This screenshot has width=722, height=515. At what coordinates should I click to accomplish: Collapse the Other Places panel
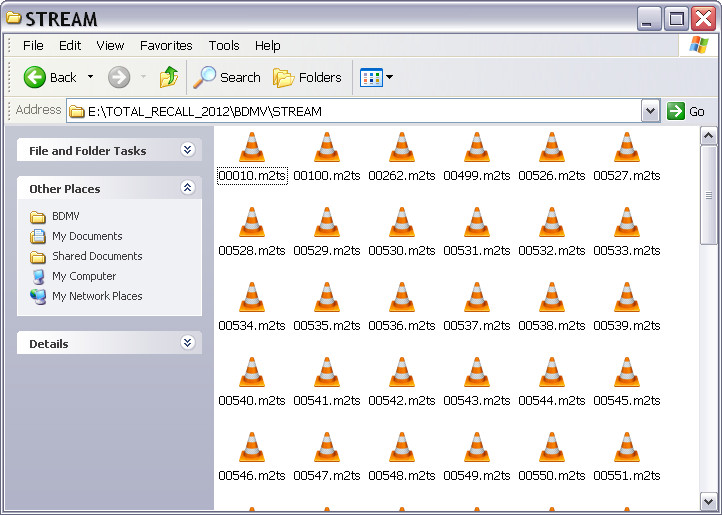coord(187,187)
